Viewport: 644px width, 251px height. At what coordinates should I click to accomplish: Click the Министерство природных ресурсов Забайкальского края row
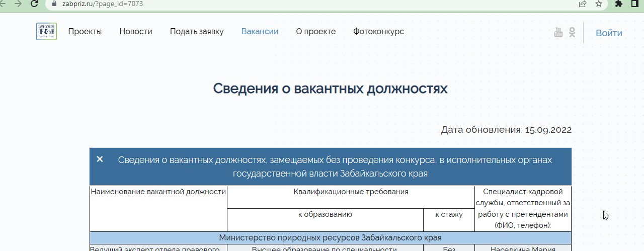click(x=331, y=237)
